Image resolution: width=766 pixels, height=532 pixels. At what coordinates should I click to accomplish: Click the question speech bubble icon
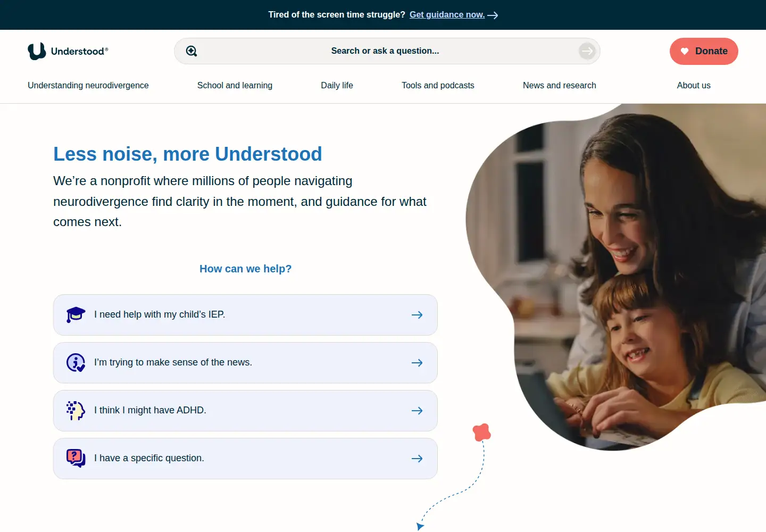click(76, 458)
